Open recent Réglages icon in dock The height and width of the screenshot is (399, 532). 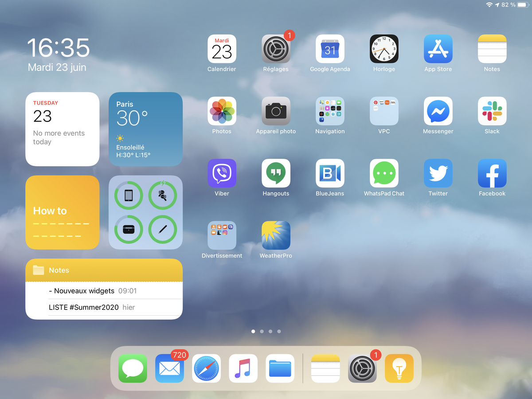pyautogui.click(x=362, y=368)
